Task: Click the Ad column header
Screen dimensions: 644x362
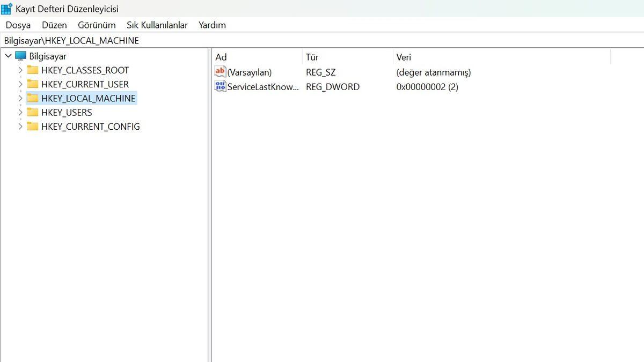Action: point(221,57)
